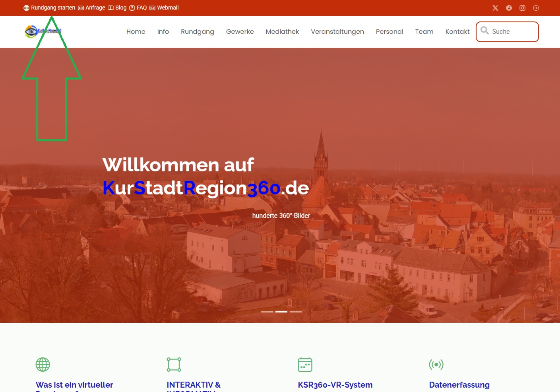Select the Gewerke navigation item

[x=240, y=32]
